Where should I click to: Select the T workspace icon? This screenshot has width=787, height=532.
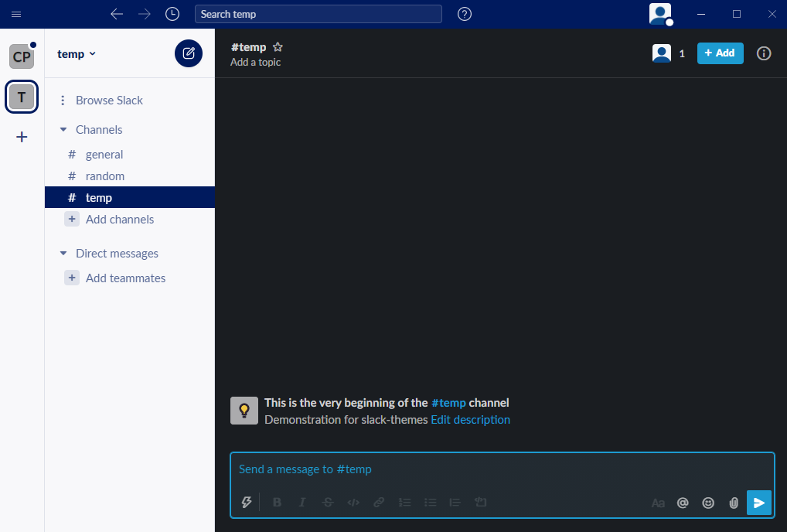click(x=22, y=97)
